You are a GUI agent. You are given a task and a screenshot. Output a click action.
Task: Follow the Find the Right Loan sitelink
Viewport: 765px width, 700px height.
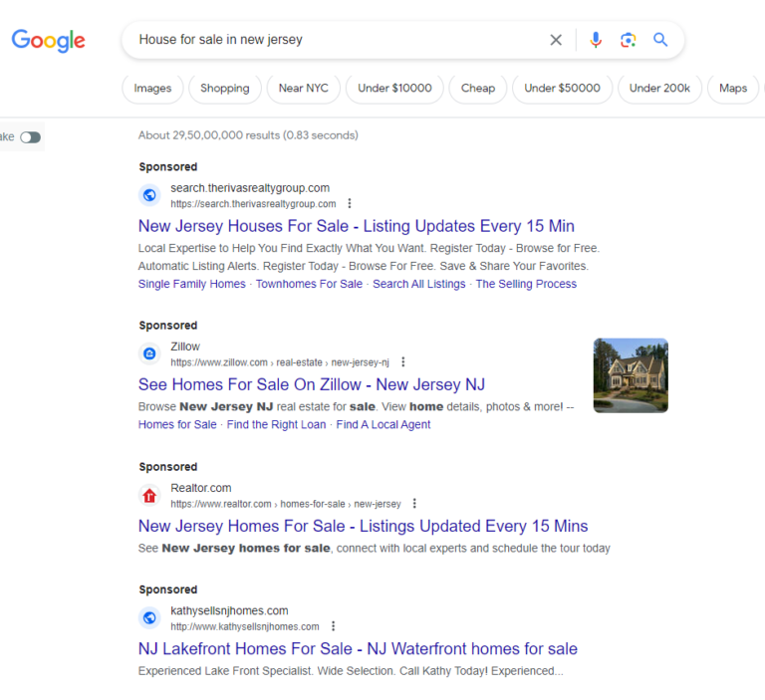276,425
